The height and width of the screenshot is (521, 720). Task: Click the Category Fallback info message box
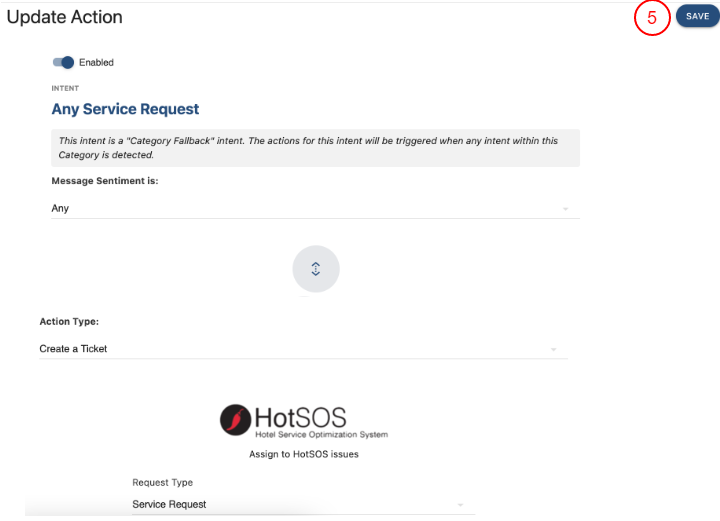coord(315,148)
